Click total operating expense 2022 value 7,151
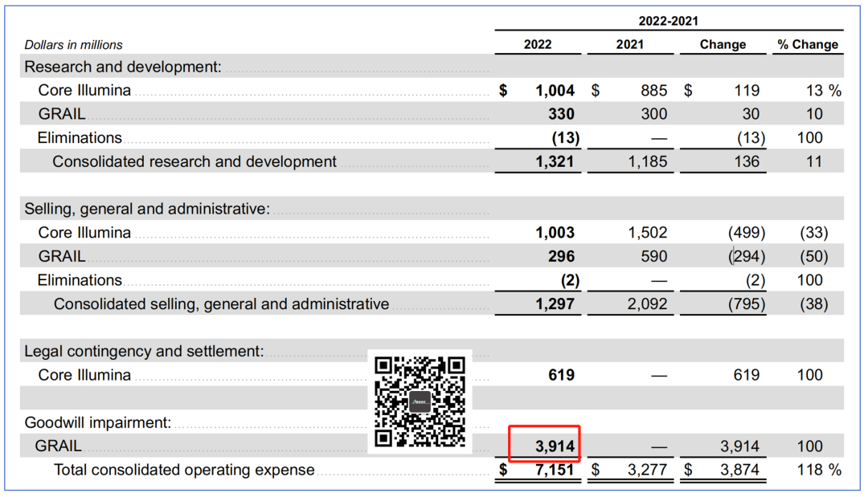Viewport: 868px width, 497px height. click(555, 470)
